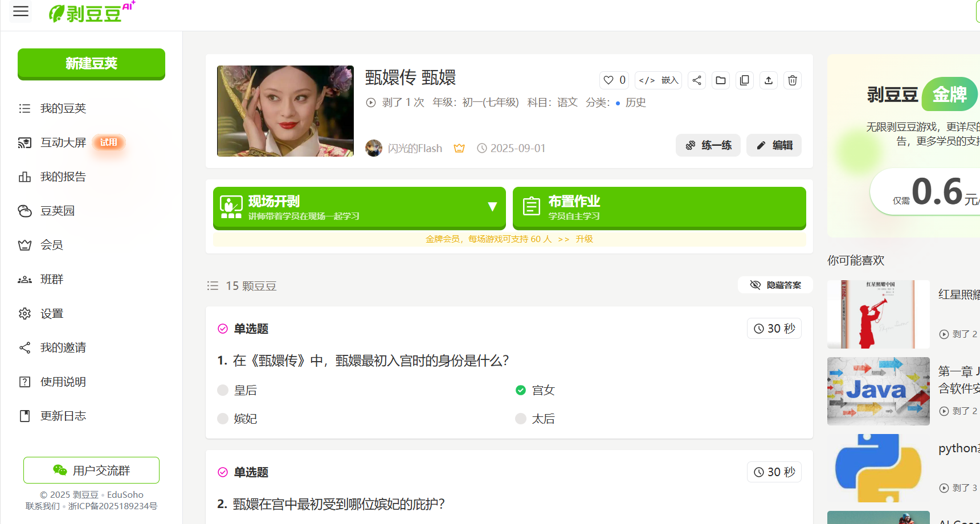
Task: Click the 2025-09-01 date text
Action: pos(518,148)
